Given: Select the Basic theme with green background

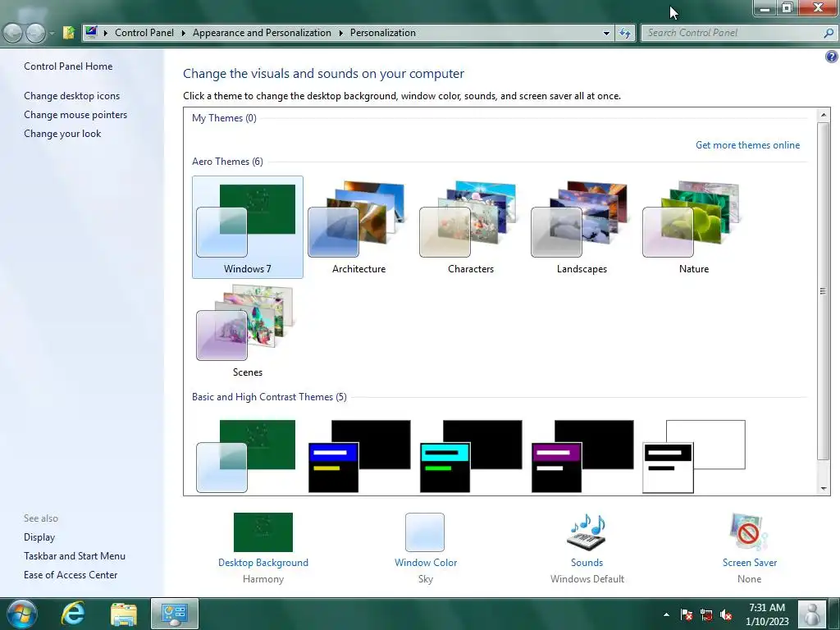Looking at the screenshot, I should (x=246, y=456).
